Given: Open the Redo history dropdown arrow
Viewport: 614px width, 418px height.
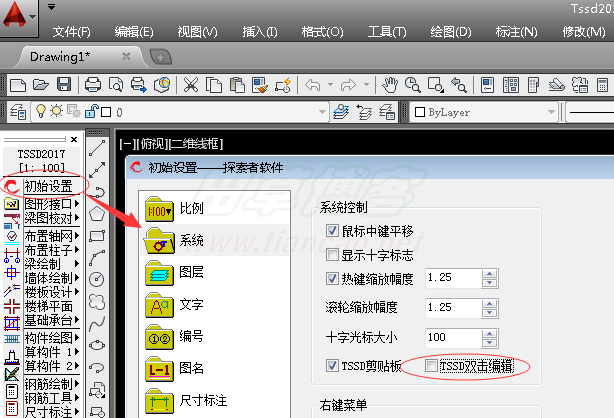Looking at the screenshot, I should [366, 85].
